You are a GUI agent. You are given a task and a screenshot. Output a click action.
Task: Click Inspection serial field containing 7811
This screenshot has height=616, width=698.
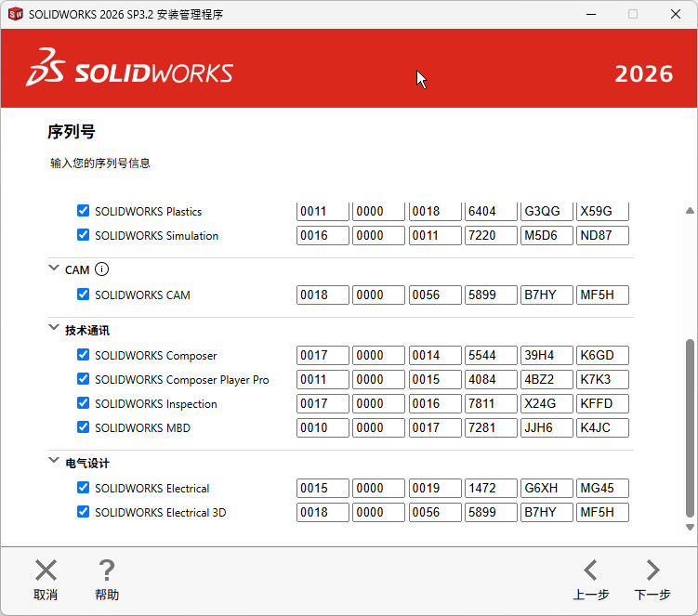coord(491,403)
